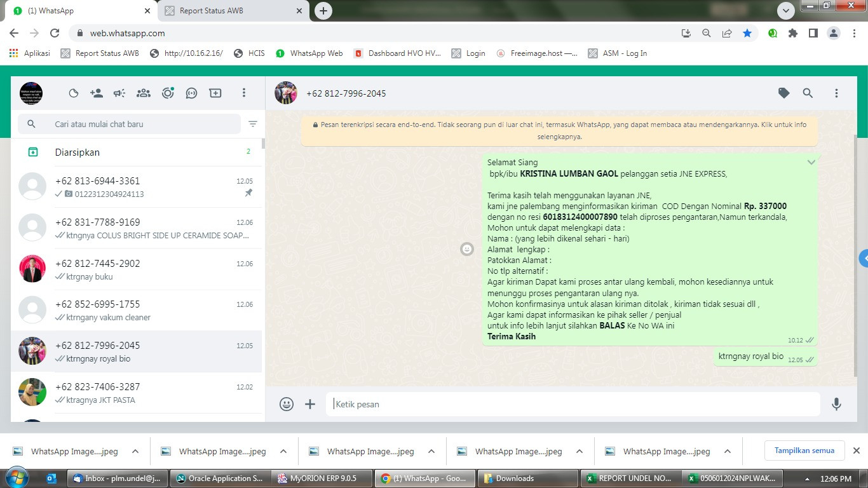Open WhatsApp sidebar three-dot menu
The image size is (868, 488).
coord(243,93)
